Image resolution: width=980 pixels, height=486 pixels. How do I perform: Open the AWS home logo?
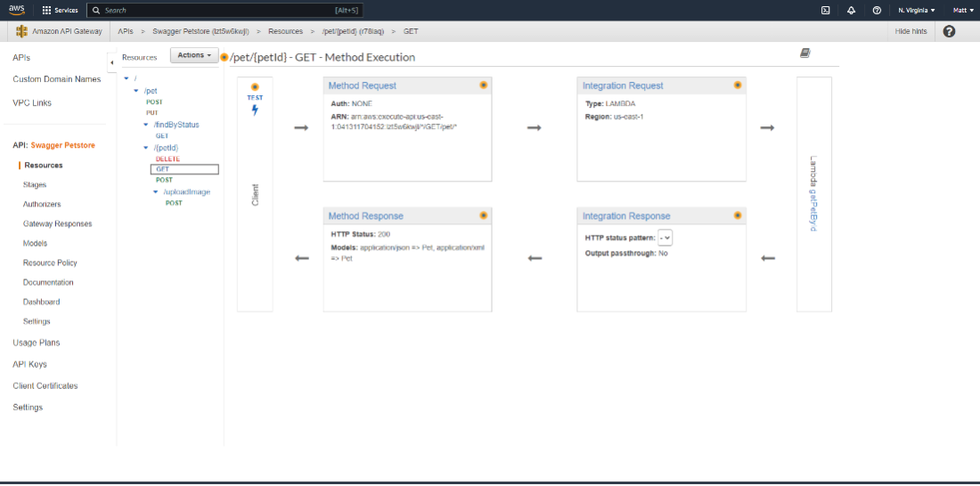16,10
